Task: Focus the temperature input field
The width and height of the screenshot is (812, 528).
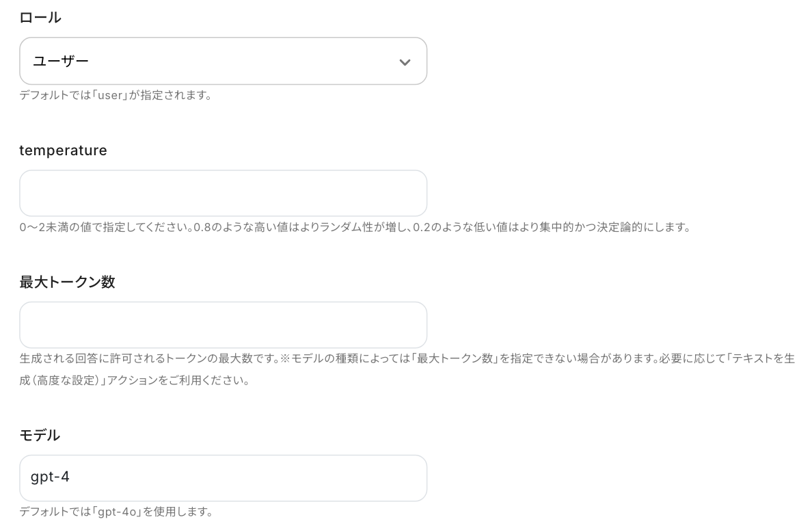Action: pos(223,193)
